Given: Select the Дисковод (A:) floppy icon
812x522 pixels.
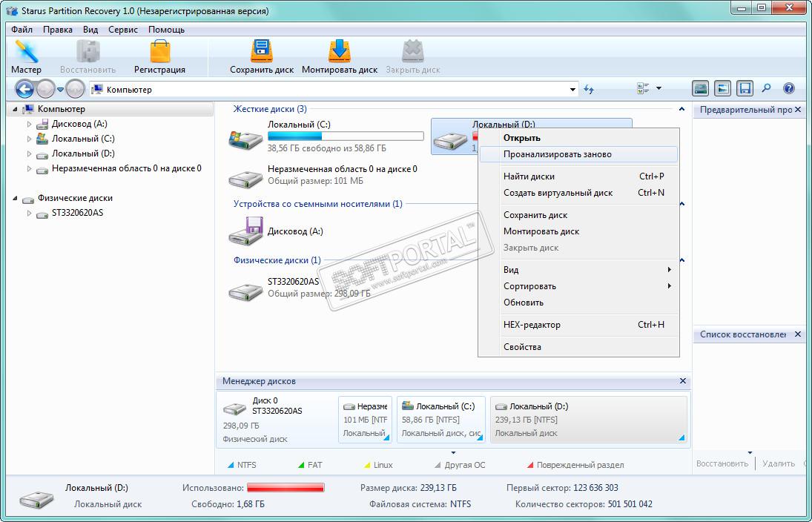Looking at the screenshot, I should 246,231.
